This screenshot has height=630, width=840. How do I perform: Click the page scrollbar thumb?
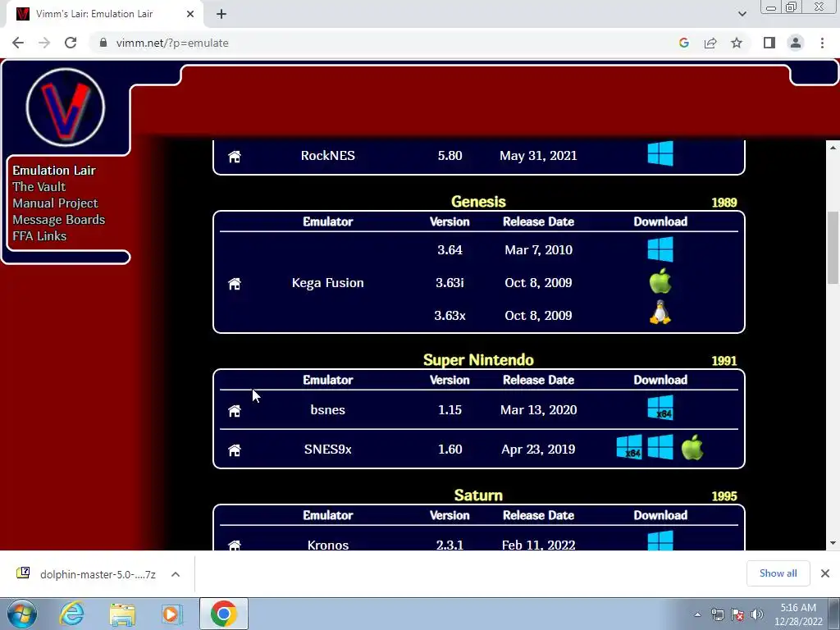pos(833,248)
